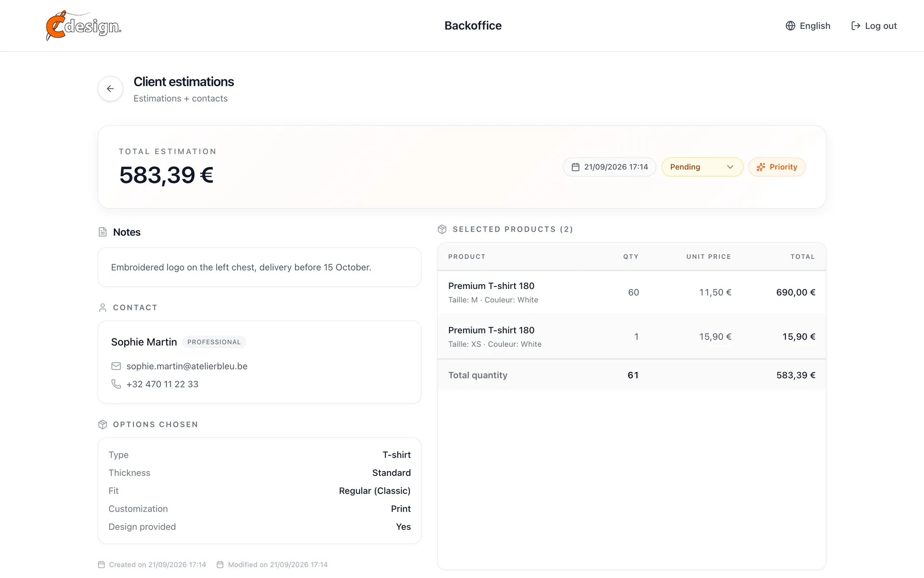The width and height of the screenshot is (924, 578).
Task: Click the contact name Sophie Martin
Action: coord(144,342)
